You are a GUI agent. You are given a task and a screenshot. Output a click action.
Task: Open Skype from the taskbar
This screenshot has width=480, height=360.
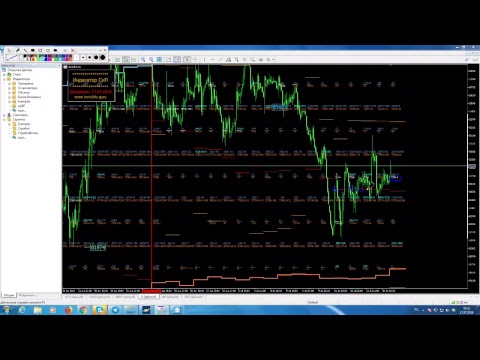pyautogui.click(x=99, y=310)
